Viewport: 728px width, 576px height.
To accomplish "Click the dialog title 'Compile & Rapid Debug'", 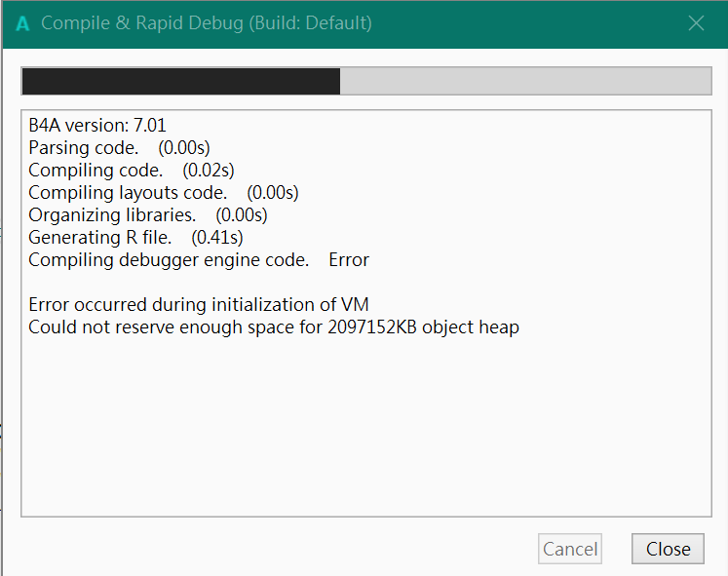I will [x=207, y=23].
